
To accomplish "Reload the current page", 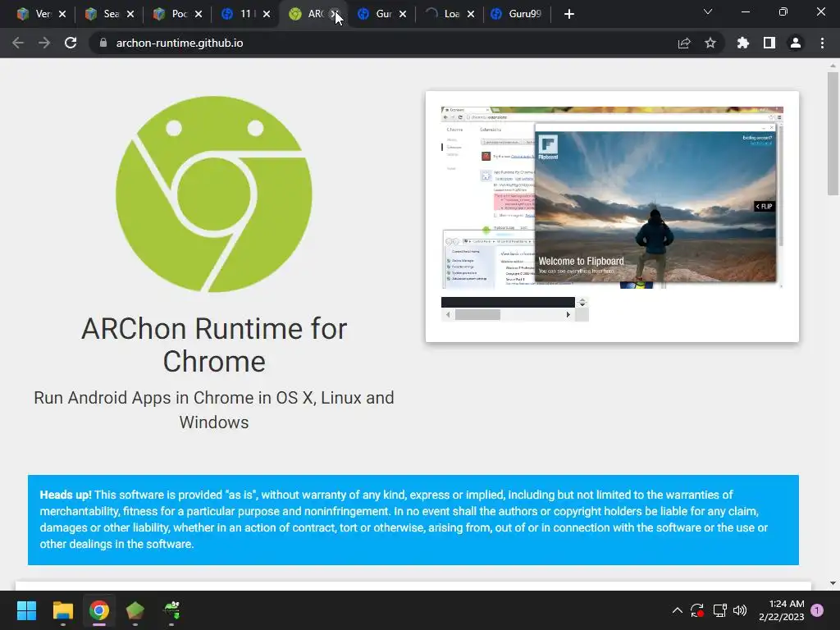I will pos(71,43).
